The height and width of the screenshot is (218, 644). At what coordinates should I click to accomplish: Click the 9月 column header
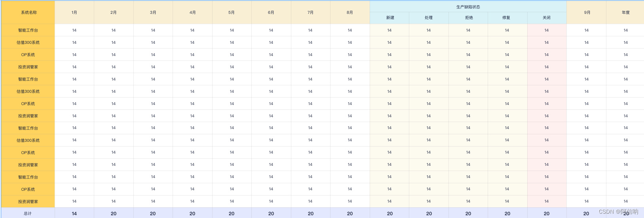coord(587,12)
